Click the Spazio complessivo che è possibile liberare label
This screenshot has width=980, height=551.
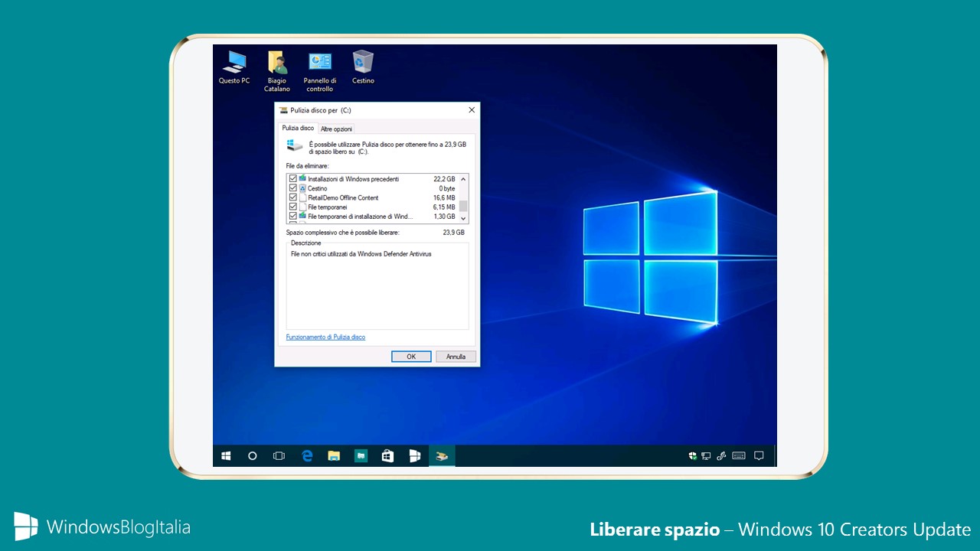(342, 232)
